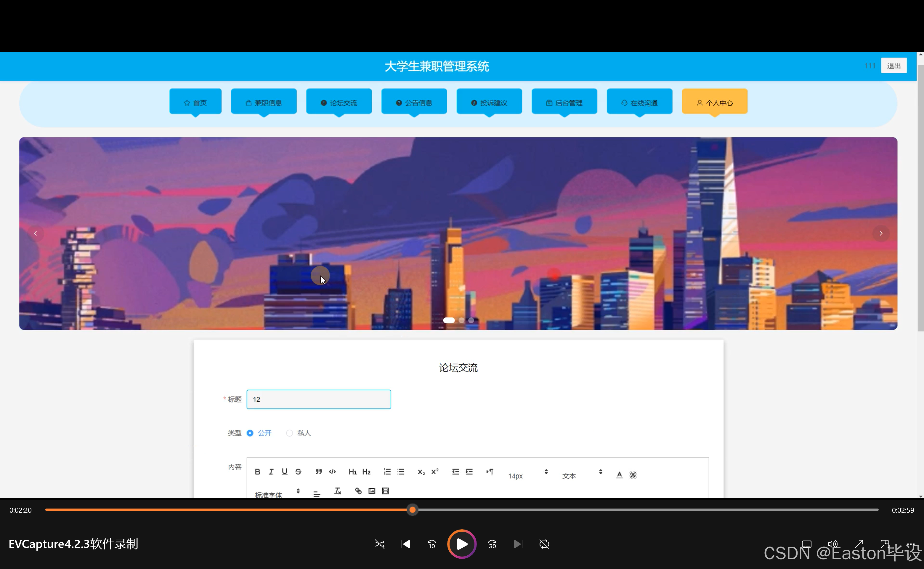Toggle bold formatting in the editor

click(257, 471)
